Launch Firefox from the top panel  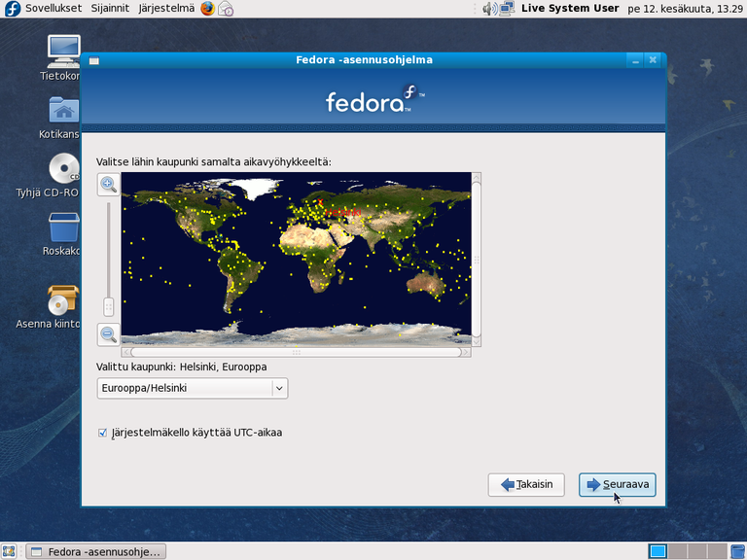tap(207, 9)
